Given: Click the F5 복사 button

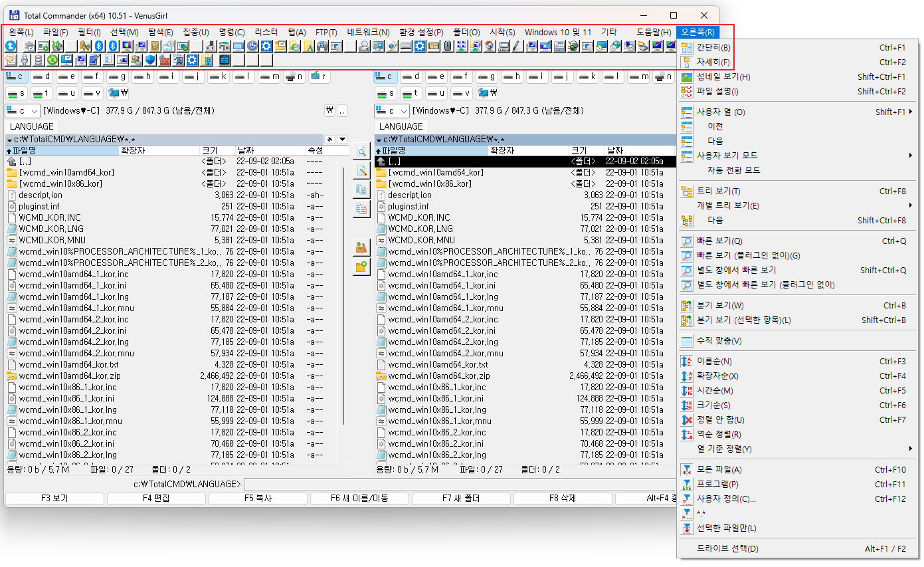Looking at the screenshot, I should tap(258, 499).
